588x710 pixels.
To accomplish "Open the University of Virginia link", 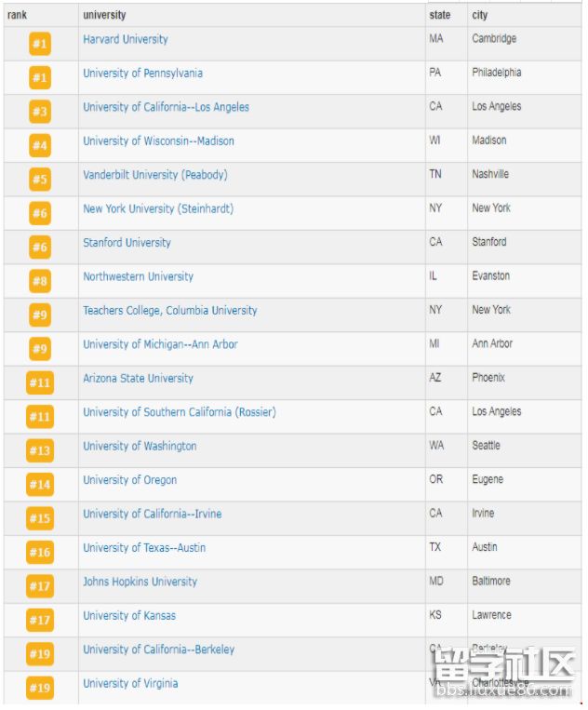I will (130, 684).
